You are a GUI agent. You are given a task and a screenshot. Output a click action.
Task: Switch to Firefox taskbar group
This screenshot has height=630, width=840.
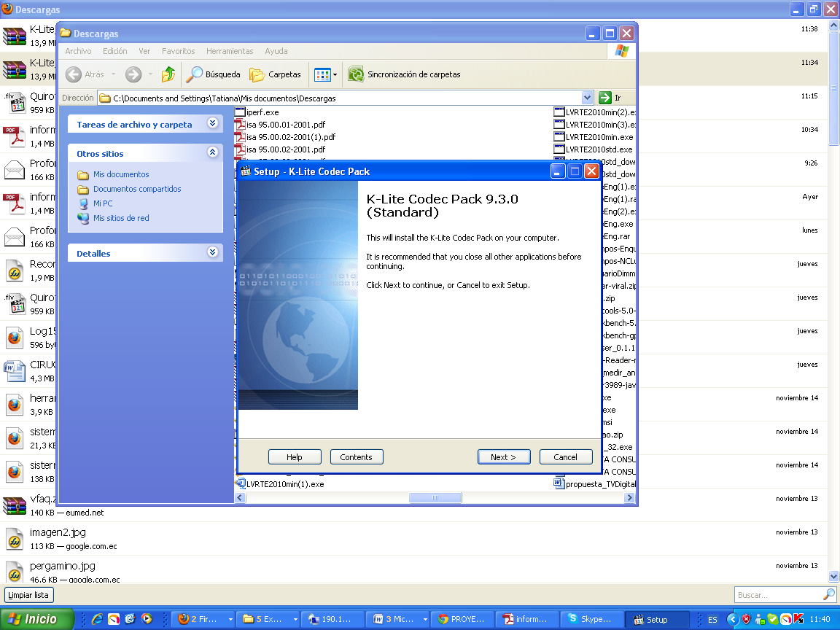(x=205, y=619)
